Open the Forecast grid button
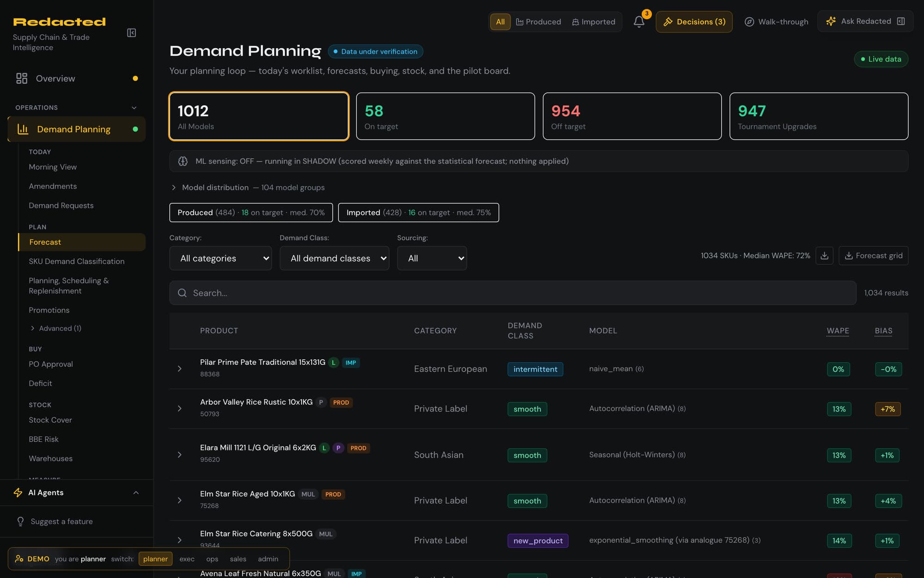 (x=873, y=256)
